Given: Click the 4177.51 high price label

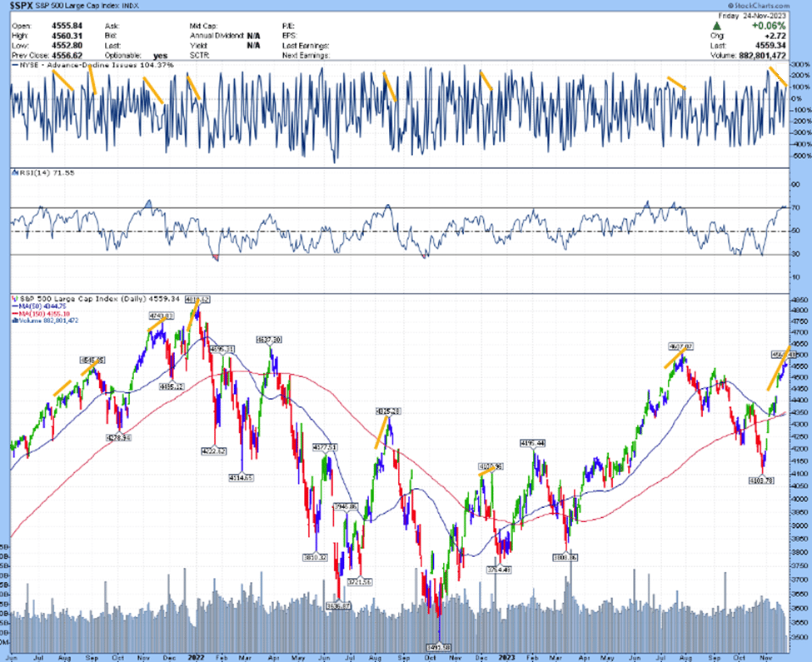Looking at the screenshot, I should point(325,446).
